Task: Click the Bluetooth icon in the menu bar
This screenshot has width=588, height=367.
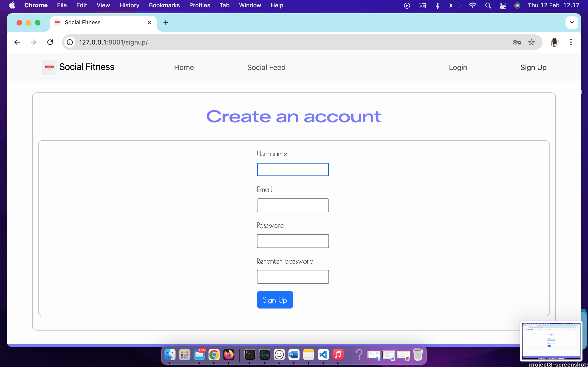Action: click(437, 5)
